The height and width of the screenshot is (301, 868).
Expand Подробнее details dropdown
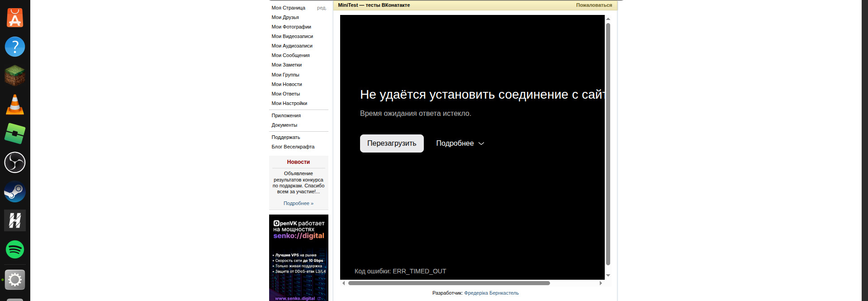[x=460, y=143]
